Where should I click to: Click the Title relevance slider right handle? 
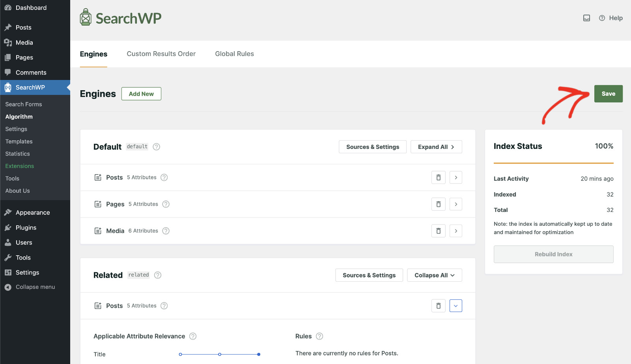[x=259, y=355]
